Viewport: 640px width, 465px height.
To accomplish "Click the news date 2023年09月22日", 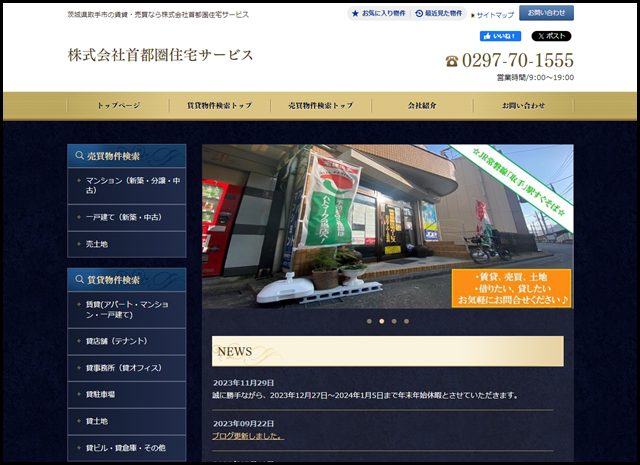I will [244, 424].
